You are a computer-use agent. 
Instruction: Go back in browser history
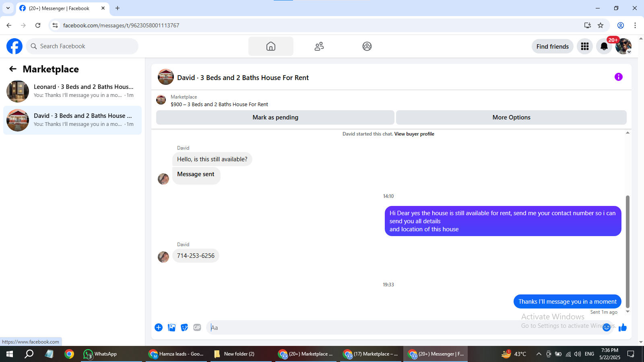pyautogui.click(x=9, y=25)
